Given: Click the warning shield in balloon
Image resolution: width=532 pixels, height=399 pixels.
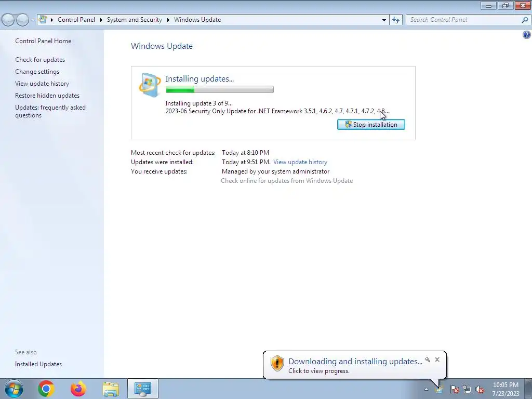Looking at the screenshot, I should [277, 363].
